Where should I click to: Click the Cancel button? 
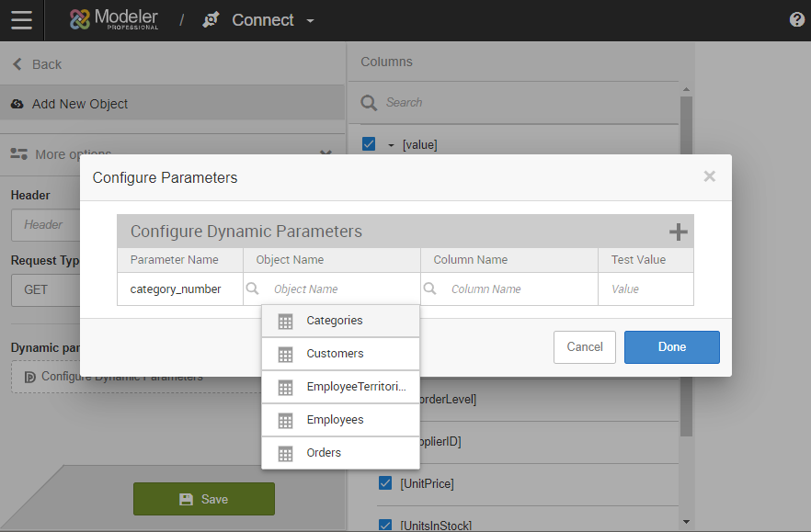tap(584, 347)
